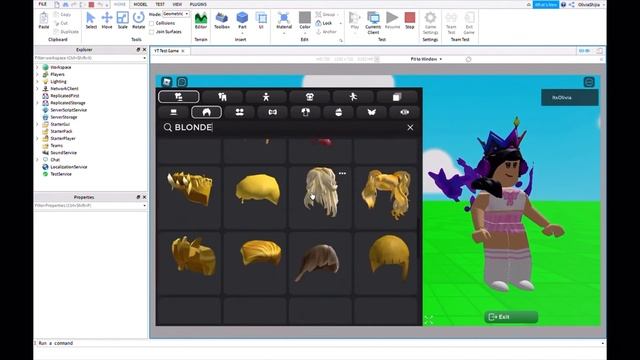
Task: Stop the running test with Stop
Action: coord(410,20)
